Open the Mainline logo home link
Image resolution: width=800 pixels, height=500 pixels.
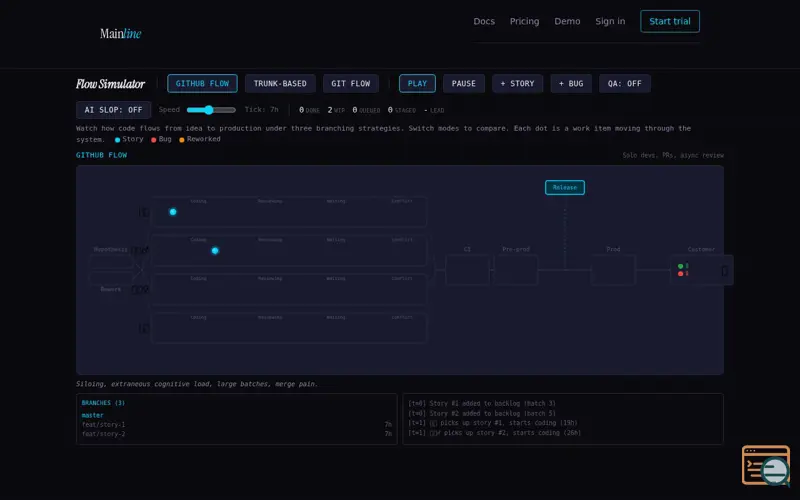click(120, 34)
